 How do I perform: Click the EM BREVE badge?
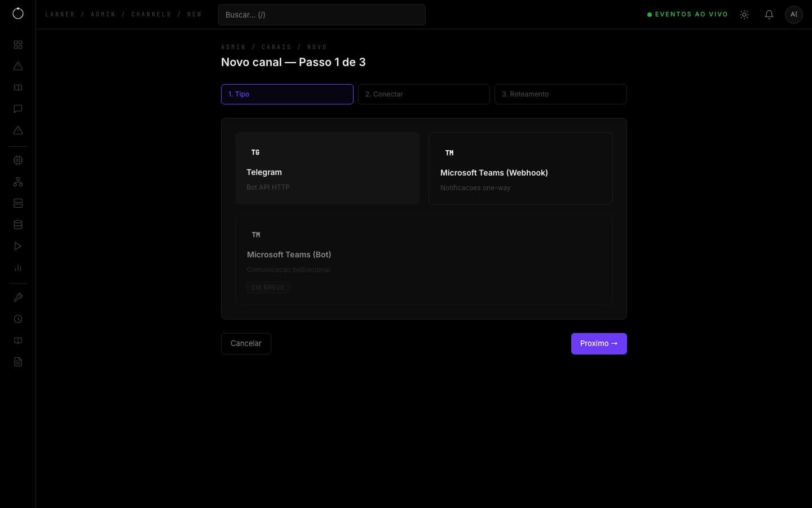pos(268,287)
